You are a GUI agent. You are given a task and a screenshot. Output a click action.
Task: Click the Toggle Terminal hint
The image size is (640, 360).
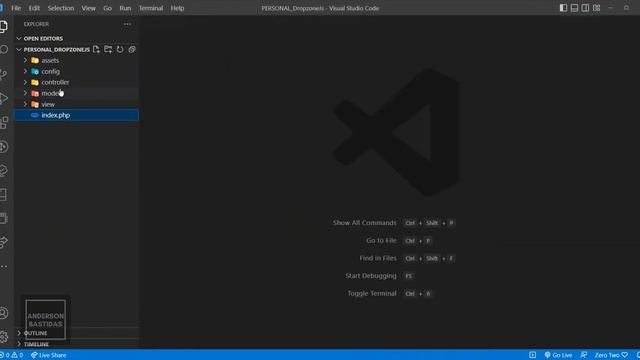(372, 293)
